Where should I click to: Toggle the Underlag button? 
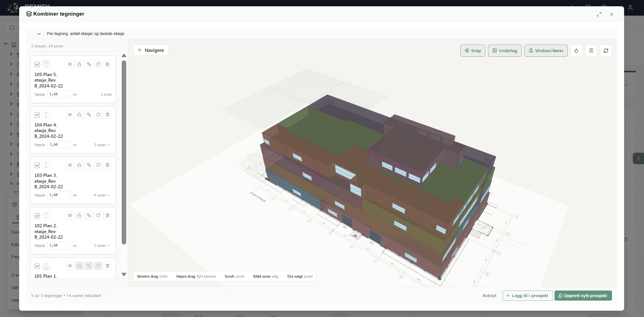505,51
